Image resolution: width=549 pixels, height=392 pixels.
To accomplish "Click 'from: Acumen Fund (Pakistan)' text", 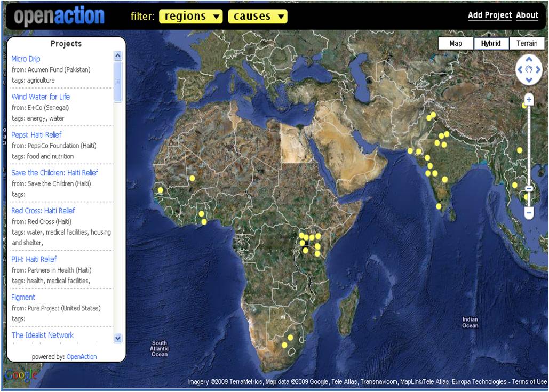I will (51, 70).
